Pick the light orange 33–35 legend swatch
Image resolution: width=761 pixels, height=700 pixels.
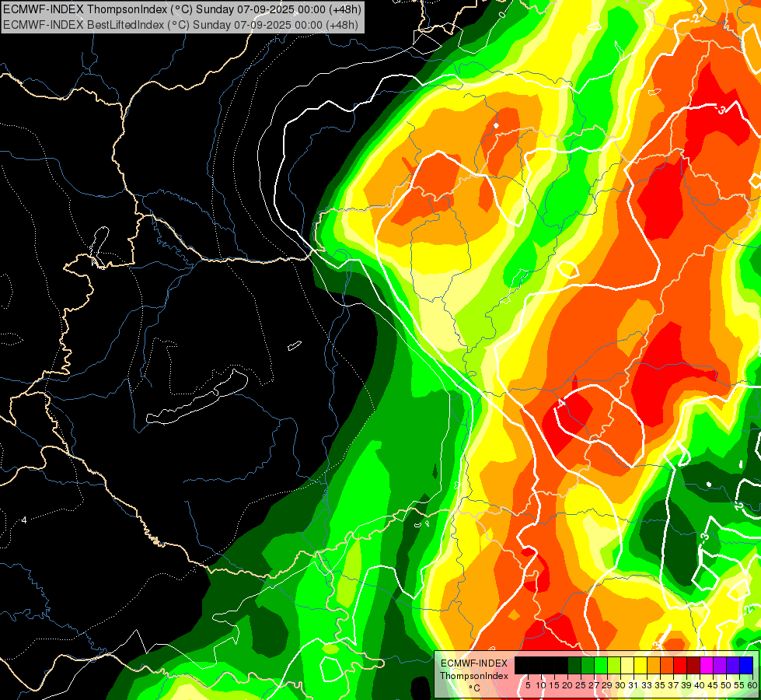[x=653, y=666]
